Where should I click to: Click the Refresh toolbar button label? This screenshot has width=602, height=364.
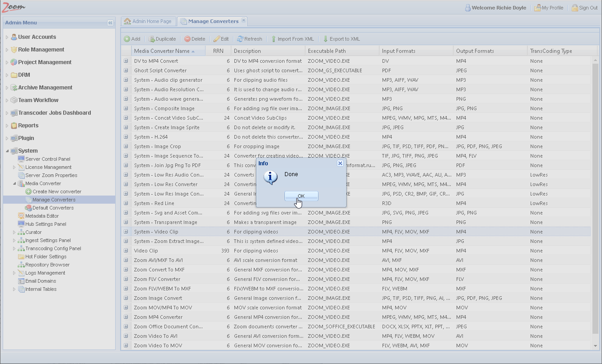pyautogui.click(x=253, y=39)
